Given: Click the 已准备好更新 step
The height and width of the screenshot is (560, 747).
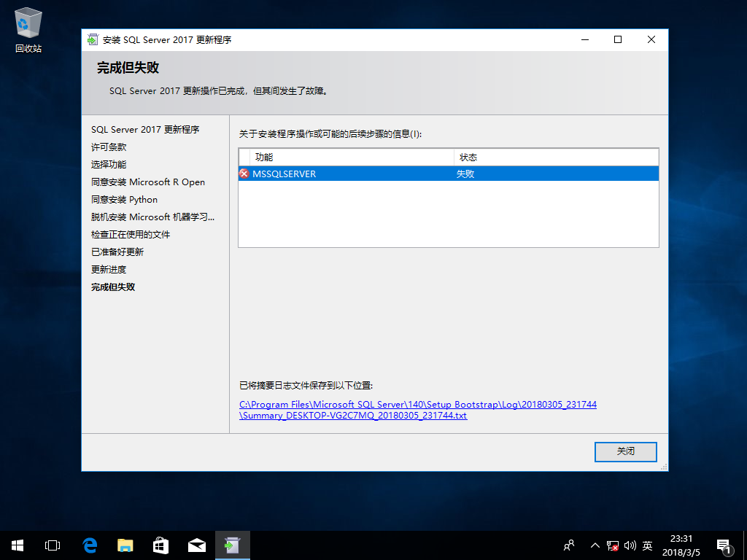Looking at the screenshot, I should click(x=117, y=252).
